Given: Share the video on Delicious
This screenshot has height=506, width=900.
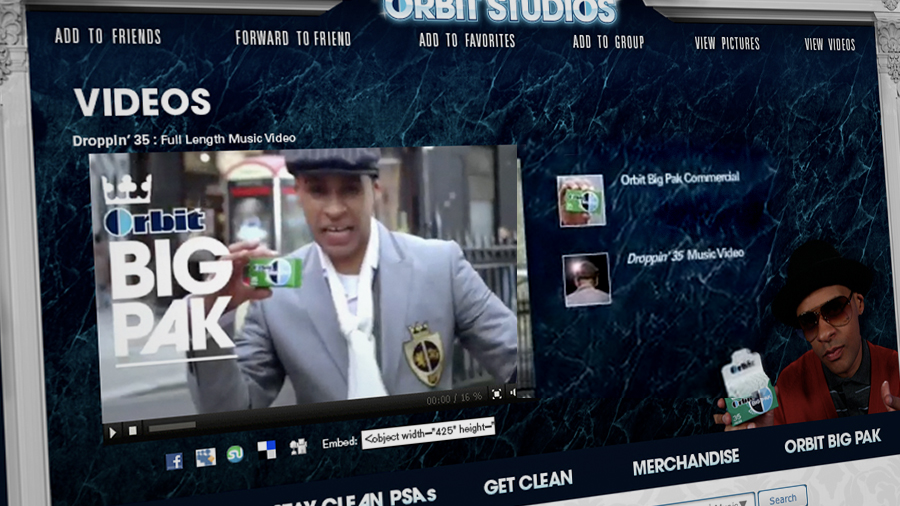Looking at the screenshot, I should (266, 449).
